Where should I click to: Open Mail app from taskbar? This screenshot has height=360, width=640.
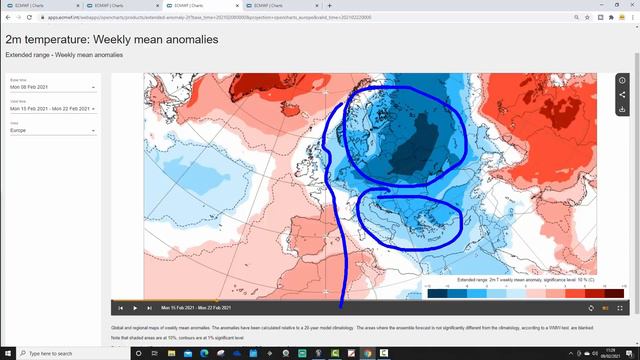[188, 353]
